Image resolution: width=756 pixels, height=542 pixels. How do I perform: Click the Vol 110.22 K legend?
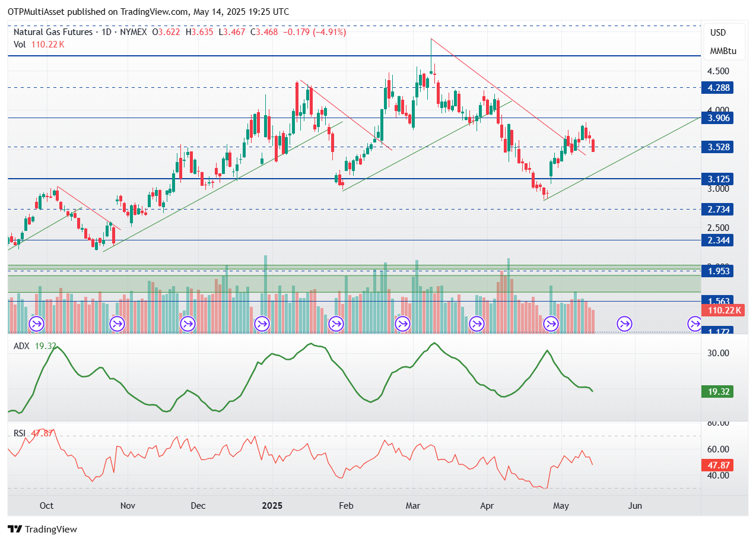[39, 45]
